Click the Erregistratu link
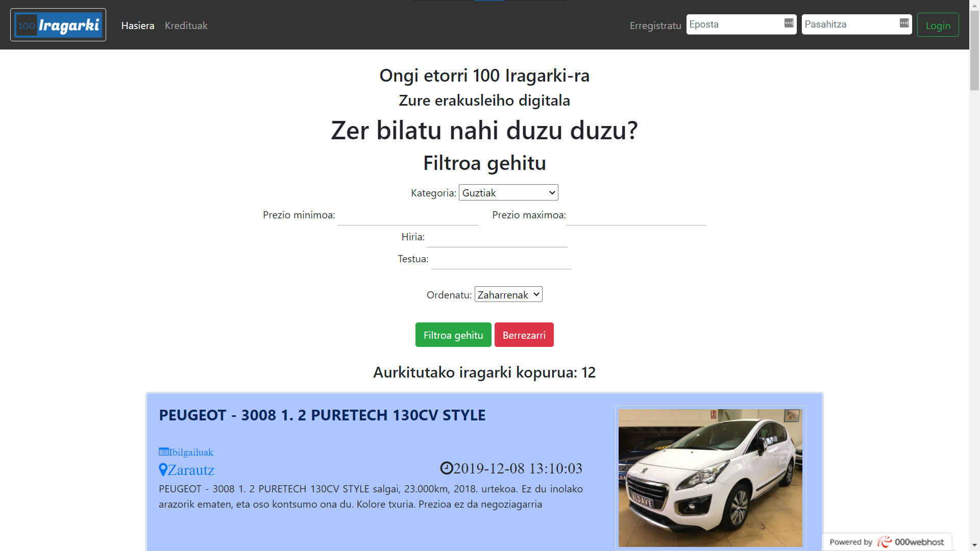This screenshot has width=980, height=551. pos(655,26)
